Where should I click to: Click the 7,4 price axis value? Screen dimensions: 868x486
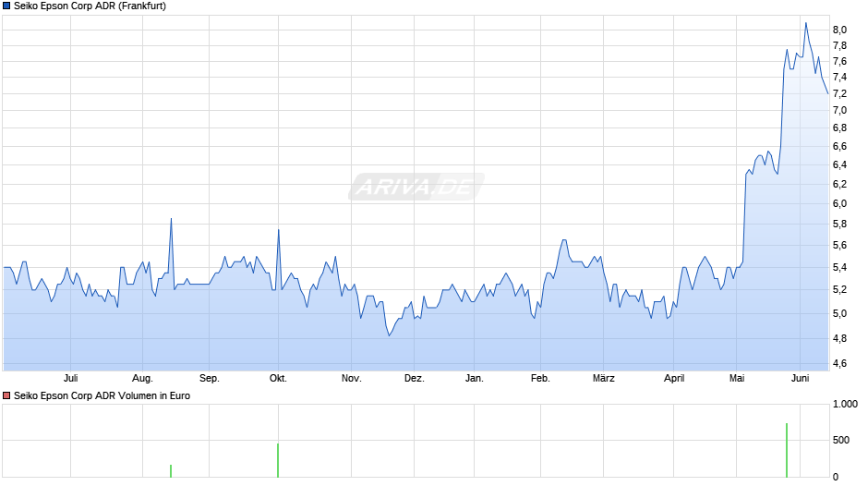click(x=839, y=77)
